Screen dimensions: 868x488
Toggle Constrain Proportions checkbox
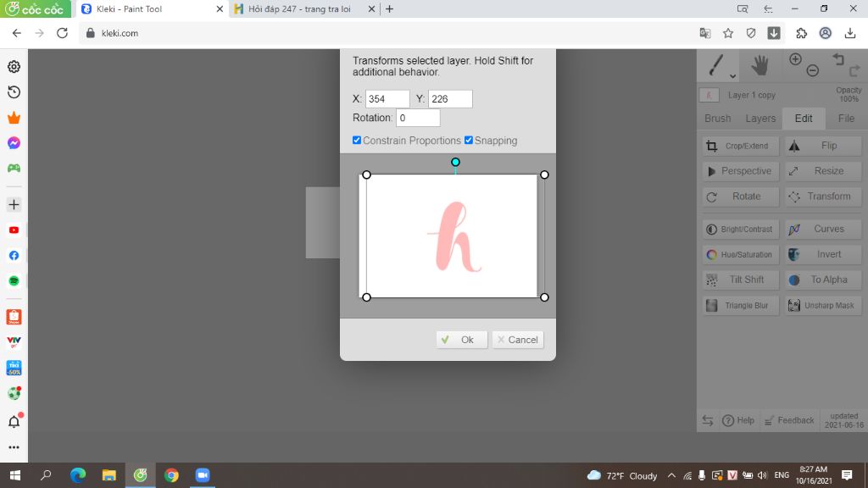(357, 141)
